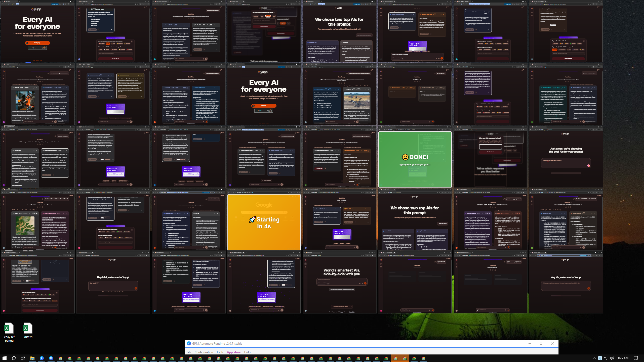Open the DeepSeek response card about World War II
Screen dimensions: 644x362
pos(323,51)
